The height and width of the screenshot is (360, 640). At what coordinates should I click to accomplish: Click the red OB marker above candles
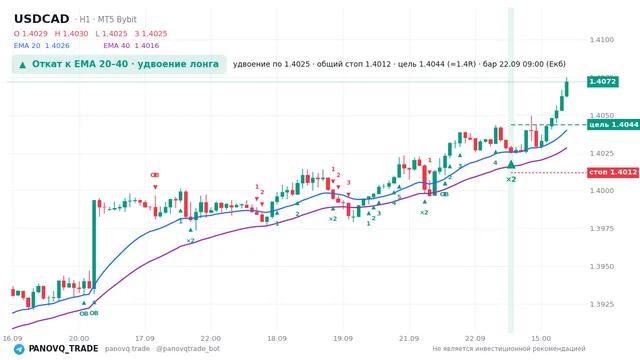155,175
